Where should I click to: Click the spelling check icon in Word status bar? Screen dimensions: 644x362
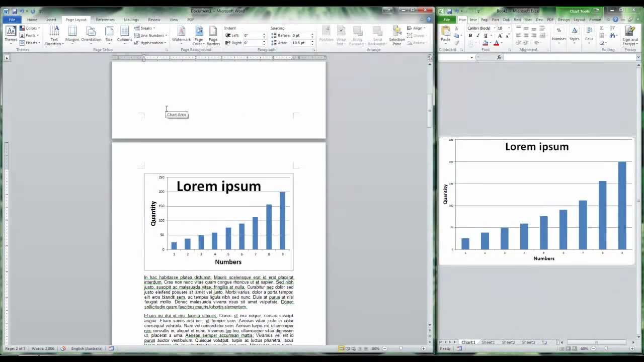click(63, 348)
